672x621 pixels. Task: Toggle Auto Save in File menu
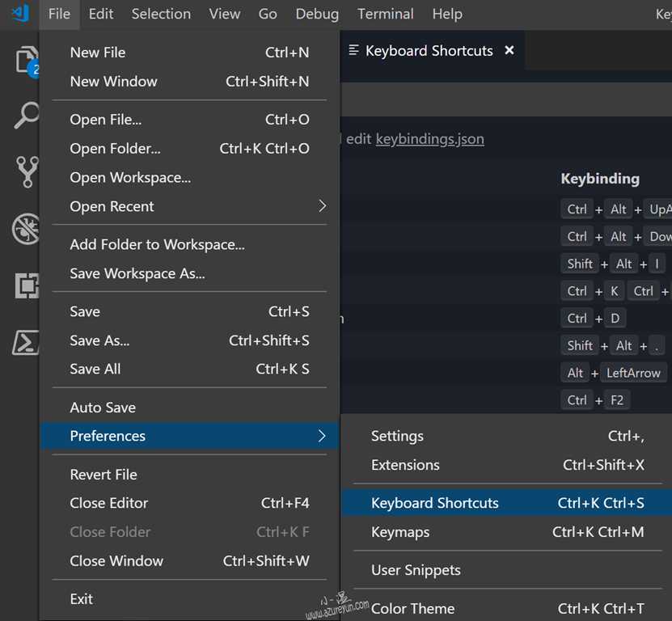click(189, 408)
